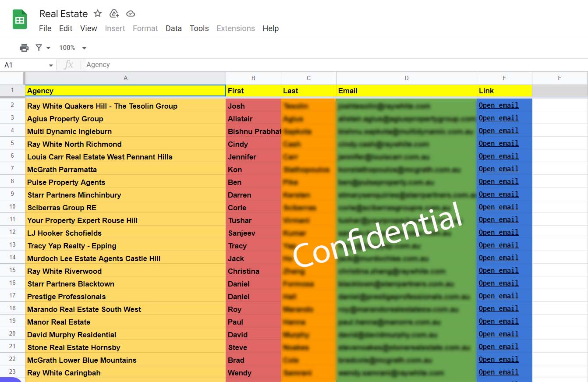Viewport: 588px width, 382px height.
Task: Click the select-all corner of the grid
Action: click(x=12, y=78)
